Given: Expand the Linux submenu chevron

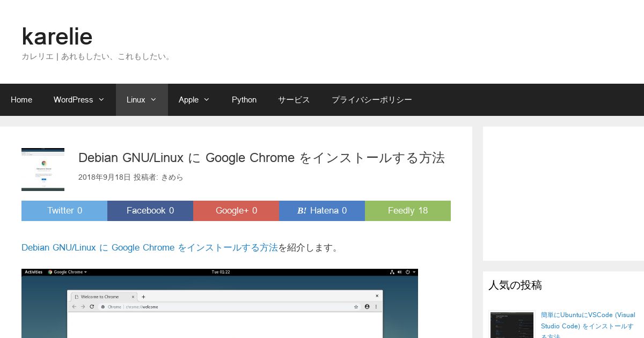Looking at the screenshot, I should click(x=153, y=100).
